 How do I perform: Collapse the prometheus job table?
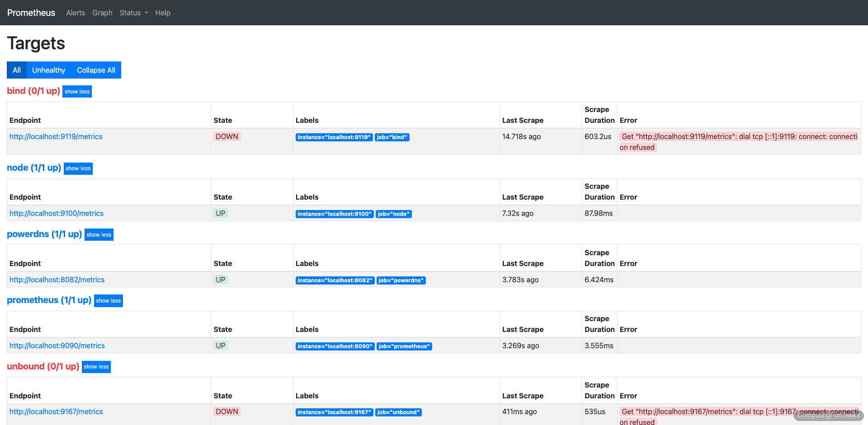click(108, 300)
